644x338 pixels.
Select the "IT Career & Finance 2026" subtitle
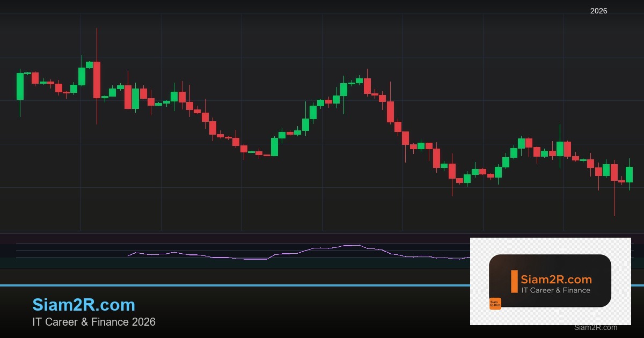94,322
